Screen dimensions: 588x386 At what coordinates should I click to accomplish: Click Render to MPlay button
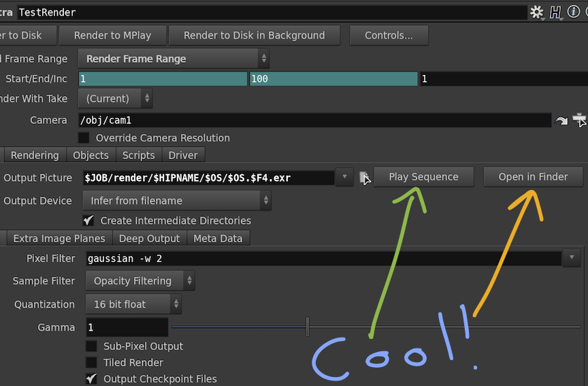point(112,35)
